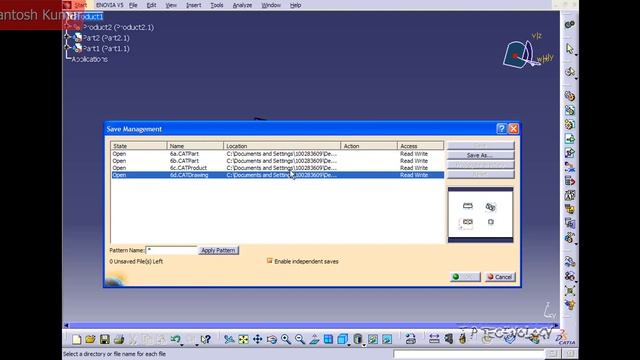Click the Fit All In icon
The width and height of the screenshot is (640, 360).
[243, 339]
